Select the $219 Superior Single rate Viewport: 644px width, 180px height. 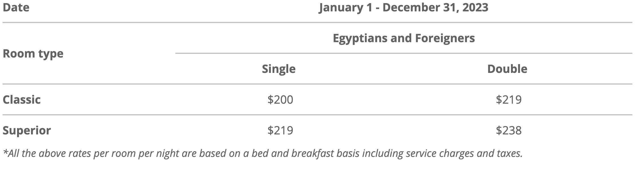(x=280, y=130)
